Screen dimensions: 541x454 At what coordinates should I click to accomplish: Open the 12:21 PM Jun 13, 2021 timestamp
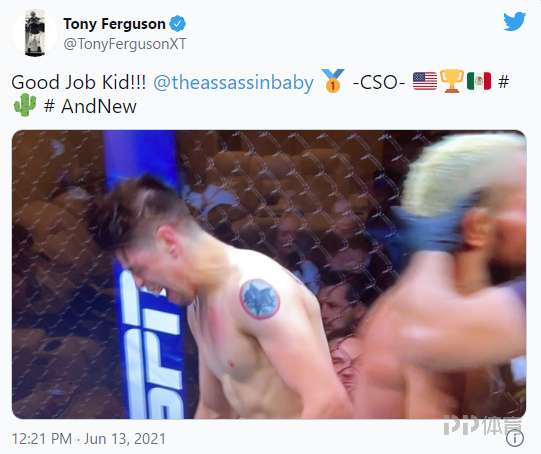click(89, 439)
